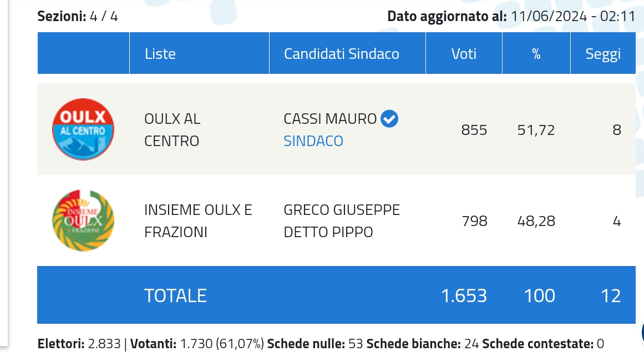This screenshot has height=356, width=644.
Task: Click the blue verified checkmark beside Cassi Mauro
Action: coord(390,118)
